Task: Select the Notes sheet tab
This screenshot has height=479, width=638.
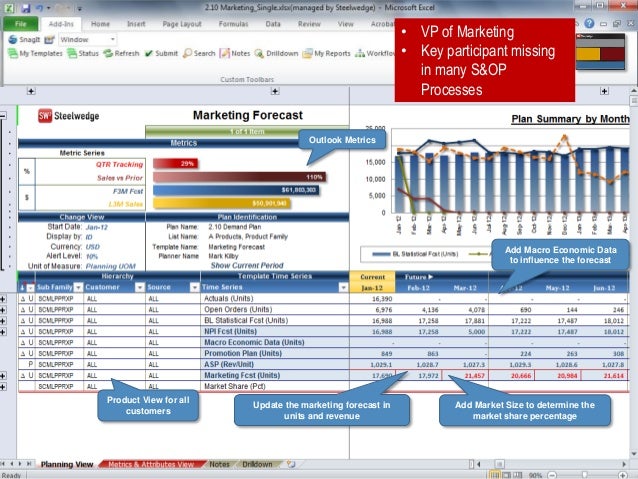Action: pos(219,464)
